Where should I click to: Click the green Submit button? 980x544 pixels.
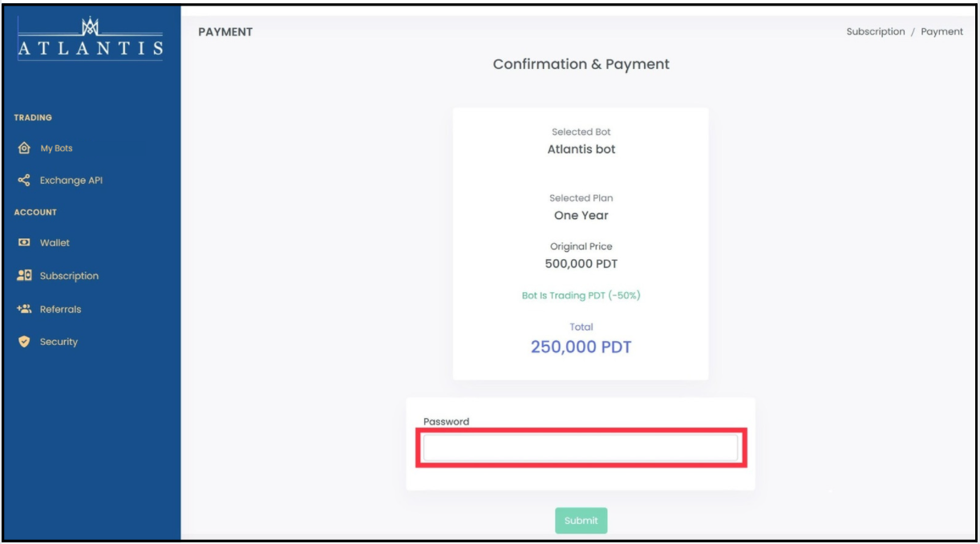581,521
